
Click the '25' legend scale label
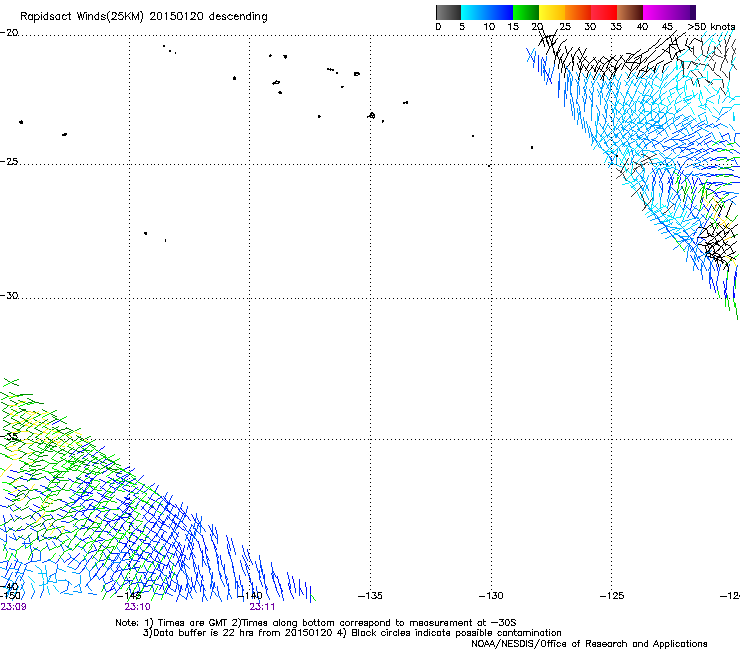click(565, 27)
